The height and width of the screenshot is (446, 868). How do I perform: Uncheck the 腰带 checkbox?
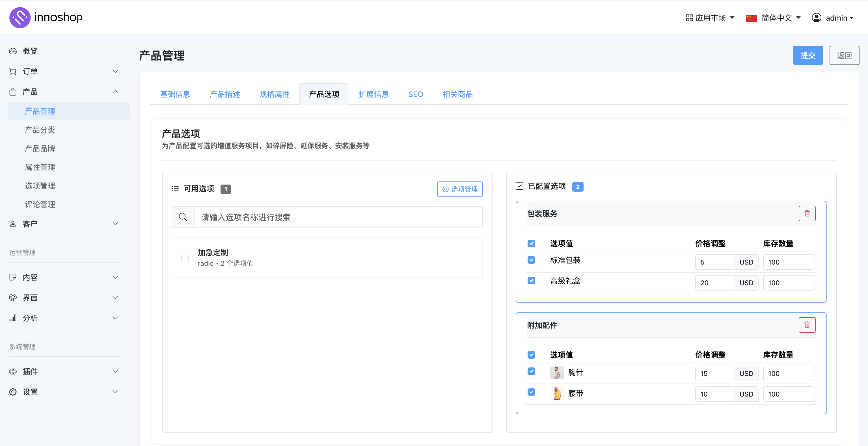point(531,392)
